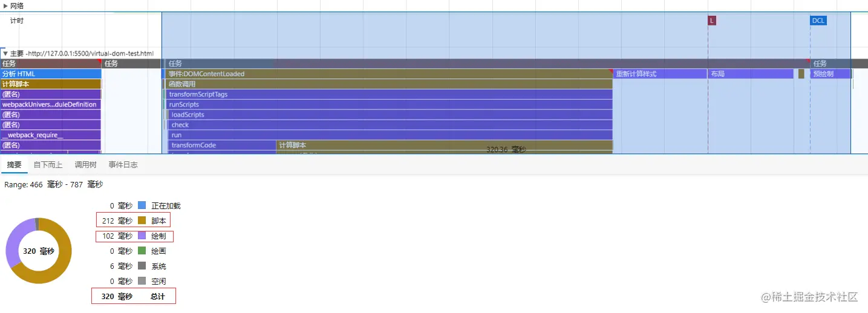Click the 计时 timings track label
Screen dimensions: 868x313
(x=17, y=21)
